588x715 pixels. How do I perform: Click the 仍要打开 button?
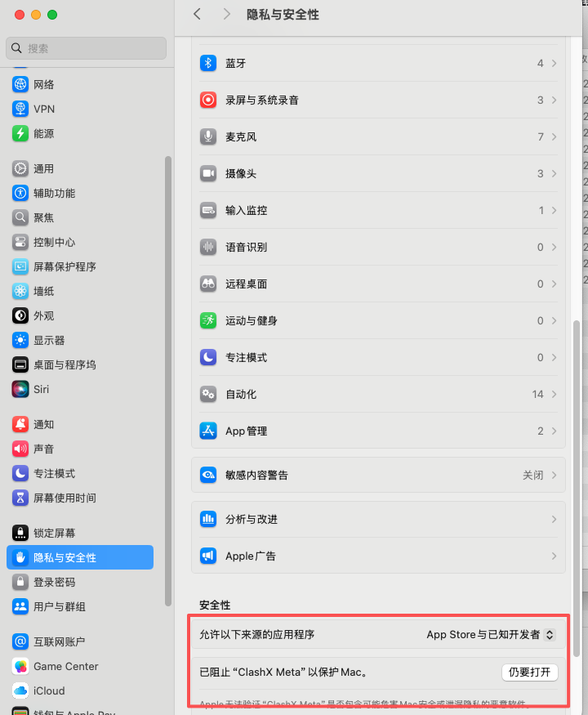530,673
